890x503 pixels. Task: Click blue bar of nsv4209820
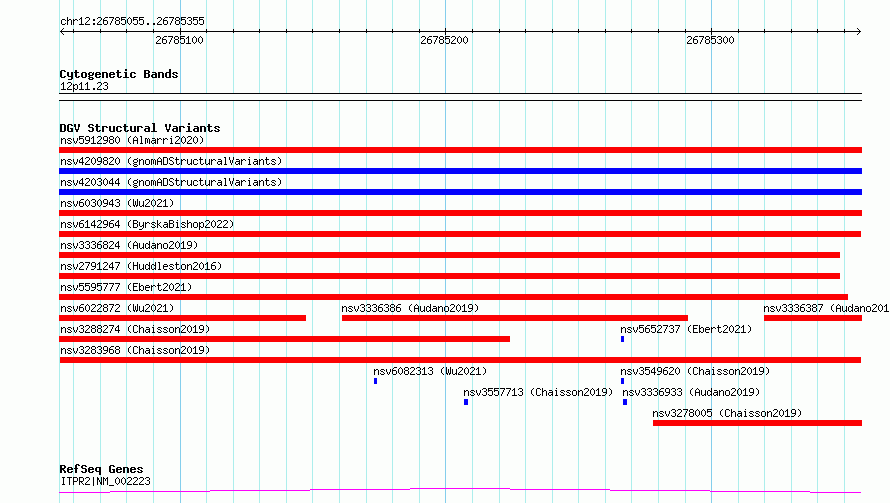460,171
